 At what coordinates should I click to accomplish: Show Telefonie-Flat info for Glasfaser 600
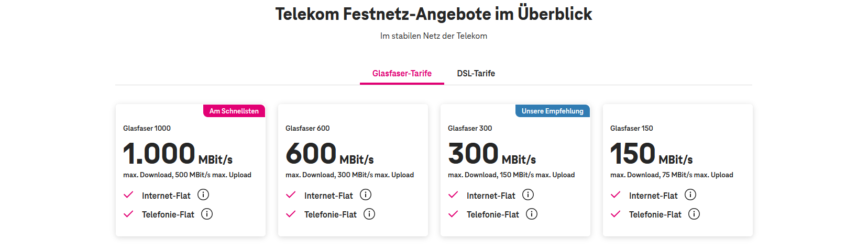[x=369, y=214]
